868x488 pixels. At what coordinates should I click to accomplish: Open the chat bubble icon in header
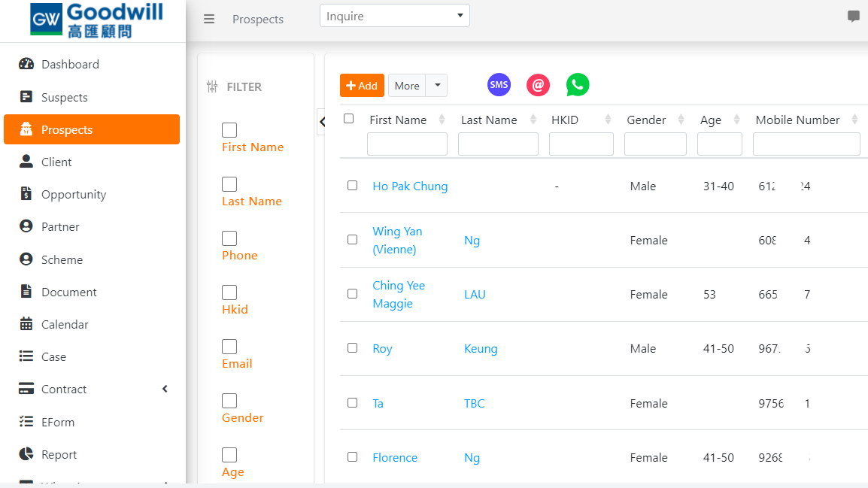pyautogui.click(x=853, y=17)
